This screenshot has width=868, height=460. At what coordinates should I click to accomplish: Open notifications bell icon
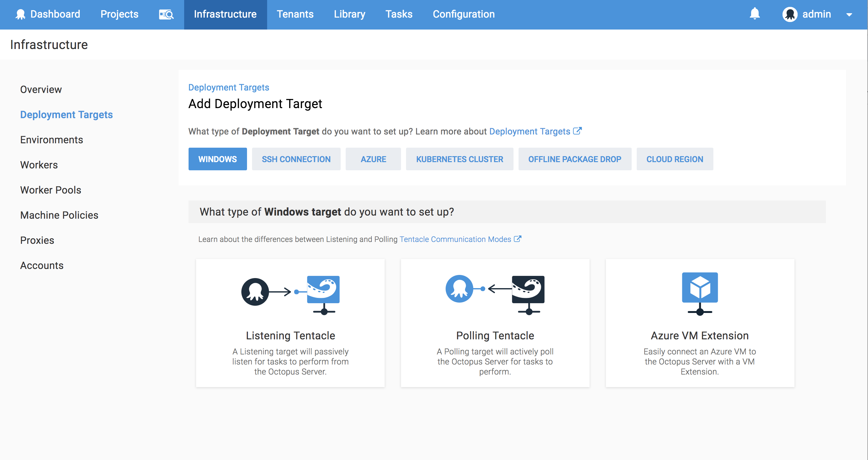click(755, 14)
